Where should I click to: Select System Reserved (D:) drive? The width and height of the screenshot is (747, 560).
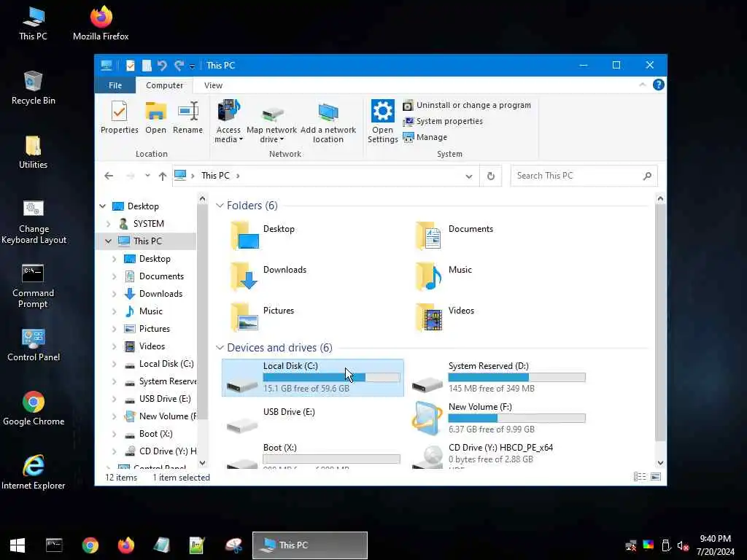point(498,378)
